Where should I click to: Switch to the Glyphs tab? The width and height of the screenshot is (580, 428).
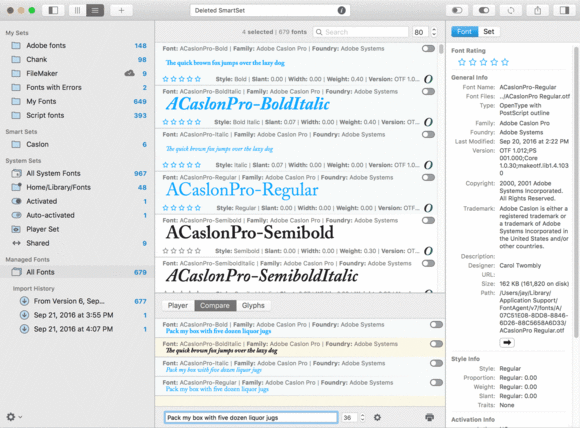pyautogui.click(x=253, y=306)
